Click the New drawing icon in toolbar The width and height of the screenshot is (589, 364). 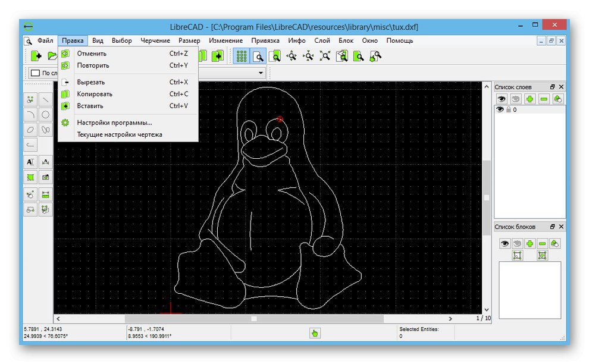[x=36, y=56]
